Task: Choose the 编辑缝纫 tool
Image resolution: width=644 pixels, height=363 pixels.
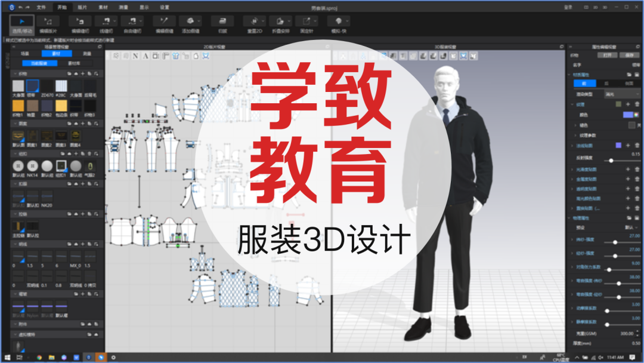Action: pos(79,23)
